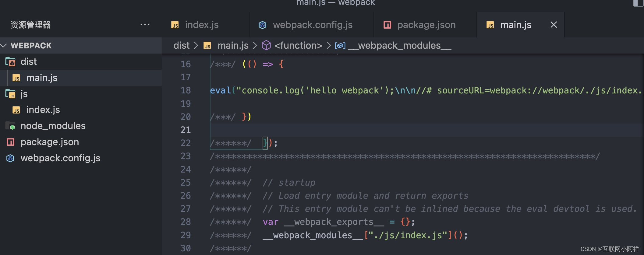Click the JS icon in the breadcrumb
The height and width of the screenshot is (255, 644).
[207, 46]
